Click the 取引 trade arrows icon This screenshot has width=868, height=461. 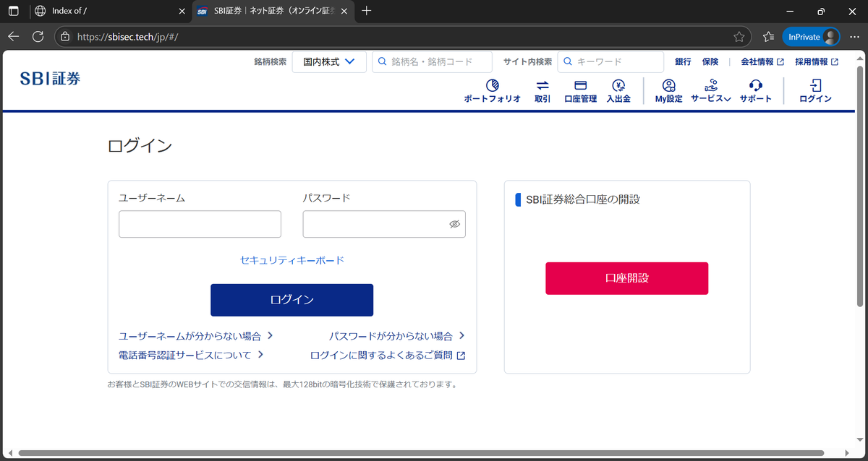point(542,86)
